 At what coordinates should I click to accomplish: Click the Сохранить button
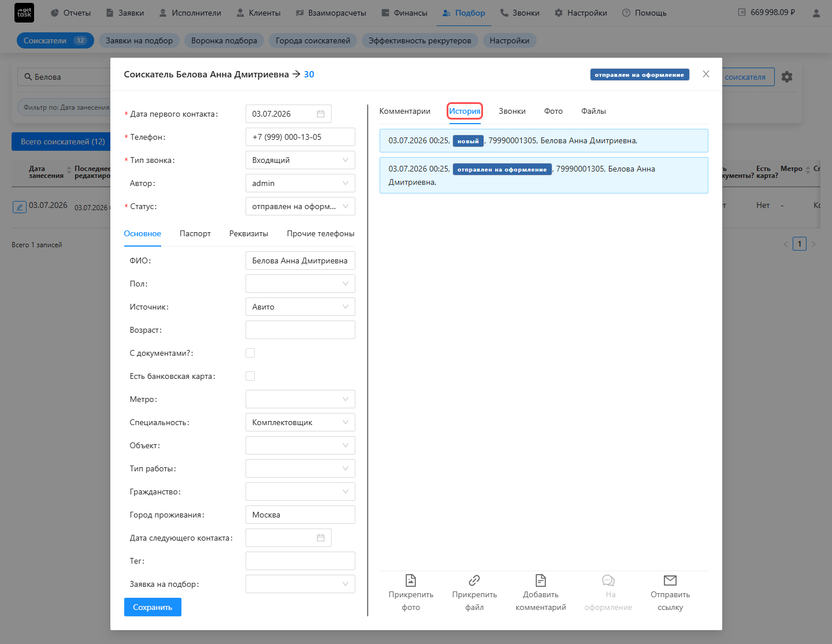pos(153,607)
